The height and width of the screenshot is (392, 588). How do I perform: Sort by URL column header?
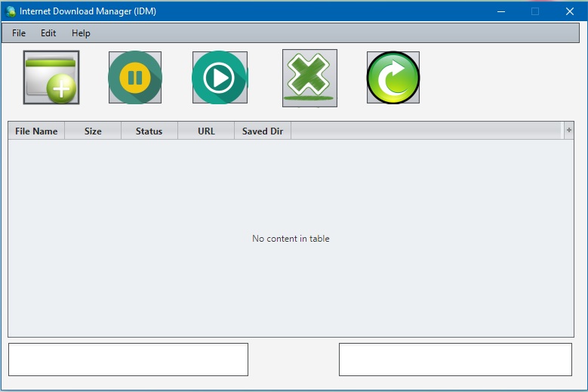(206, 131)
